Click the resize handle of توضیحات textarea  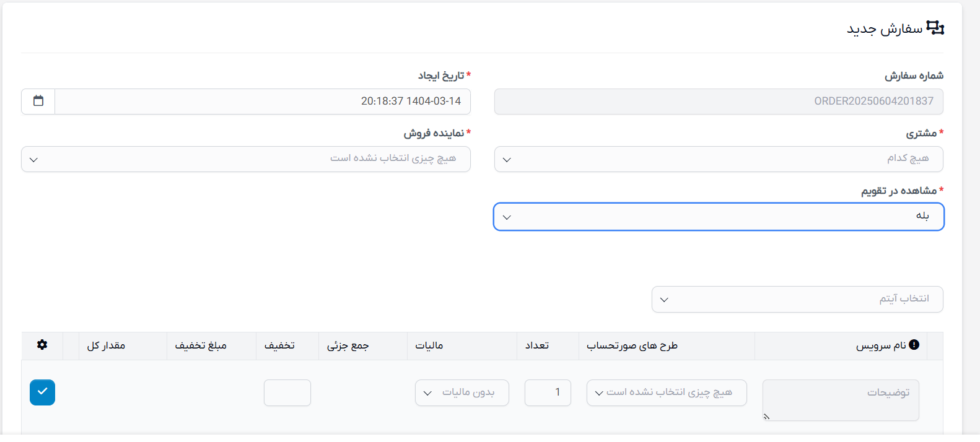tap(766, 417)
